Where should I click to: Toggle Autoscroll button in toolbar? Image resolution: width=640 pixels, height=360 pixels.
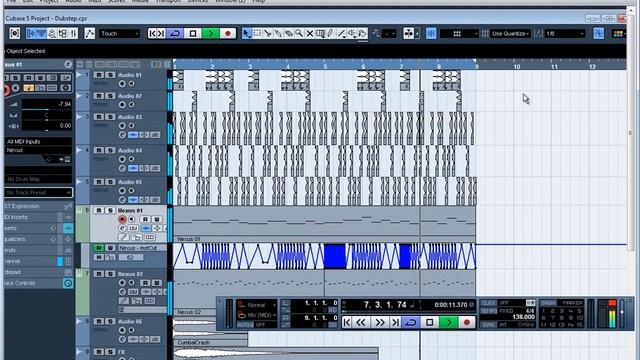click(x=598, y=33)
